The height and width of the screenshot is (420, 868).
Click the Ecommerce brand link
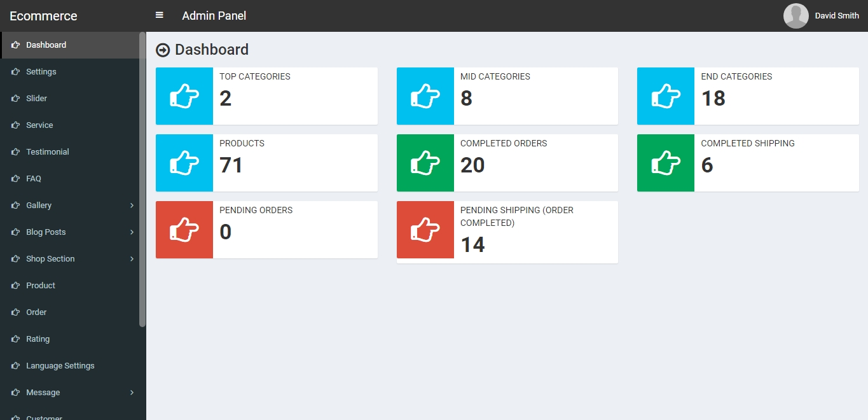pyautogui.click(x=43, y=16)
